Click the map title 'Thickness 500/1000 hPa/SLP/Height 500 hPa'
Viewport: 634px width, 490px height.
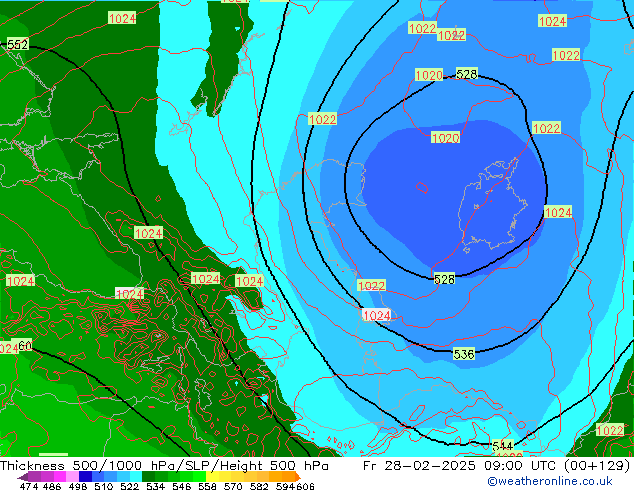[164, 466]
